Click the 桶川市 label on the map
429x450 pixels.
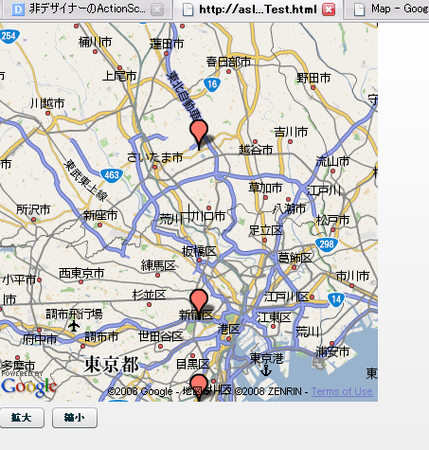click(95, 42)
